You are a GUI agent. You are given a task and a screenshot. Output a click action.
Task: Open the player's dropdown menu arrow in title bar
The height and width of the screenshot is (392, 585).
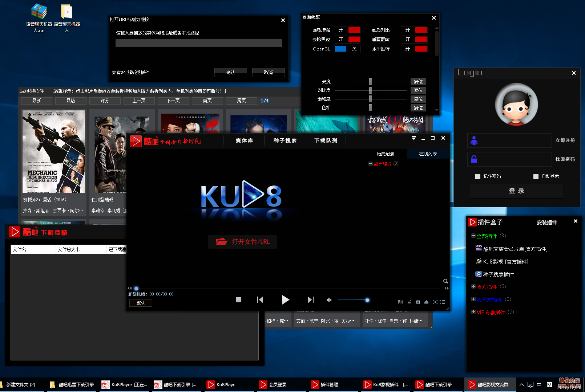click(x=414, y=138)
